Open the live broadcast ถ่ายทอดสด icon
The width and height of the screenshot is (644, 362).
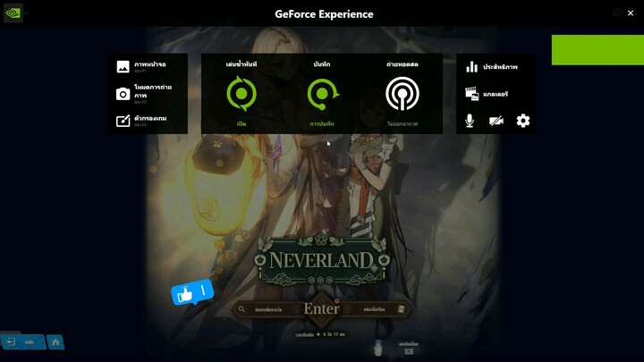(402, 94)
